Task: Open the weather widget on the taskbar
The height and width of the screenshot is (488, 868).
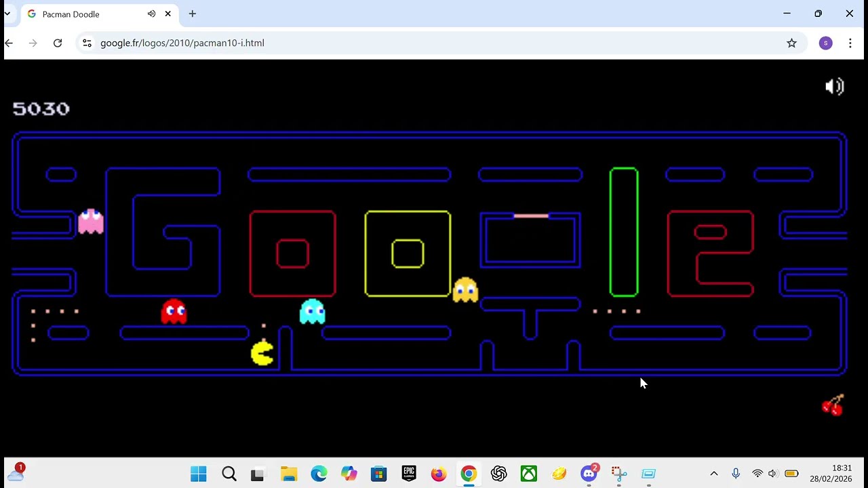Action: point(16,472)
